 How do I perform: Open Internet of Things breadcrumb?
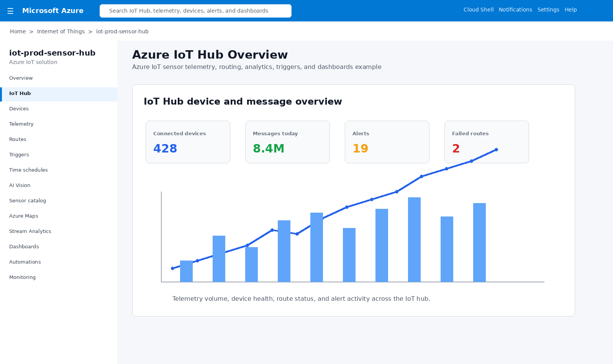[61, 31]
